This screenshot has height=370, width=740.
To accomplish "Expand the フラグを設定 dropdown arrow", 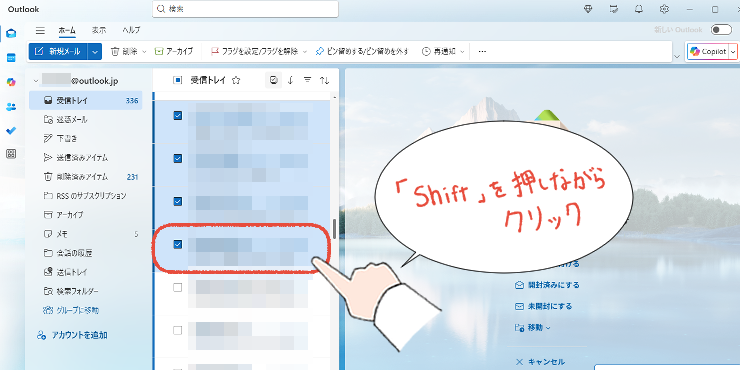I will point(305,51).
